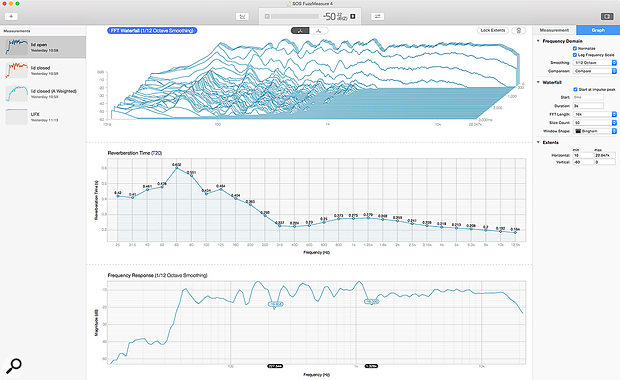Switch to the Measurement tab

coord(554,30)
